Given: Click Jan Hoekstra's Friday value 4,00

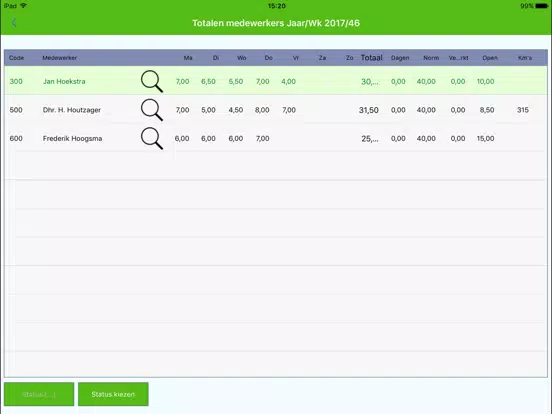Looking at the screenshot, I should click(x=288, y=81).
